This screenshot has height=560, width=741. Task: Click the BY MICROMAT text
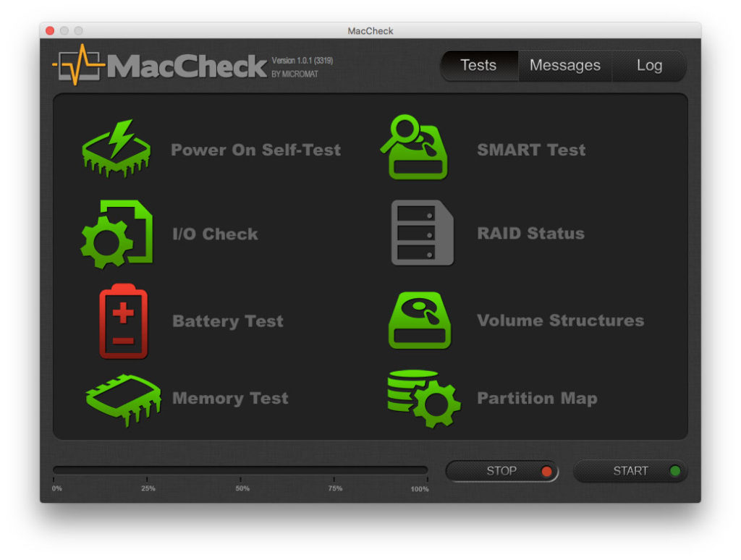(295, 75)
